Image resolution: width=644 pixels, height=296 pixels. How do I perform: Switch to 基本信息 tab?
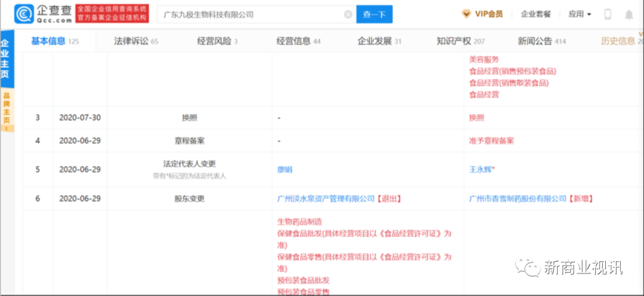point(55,41)
